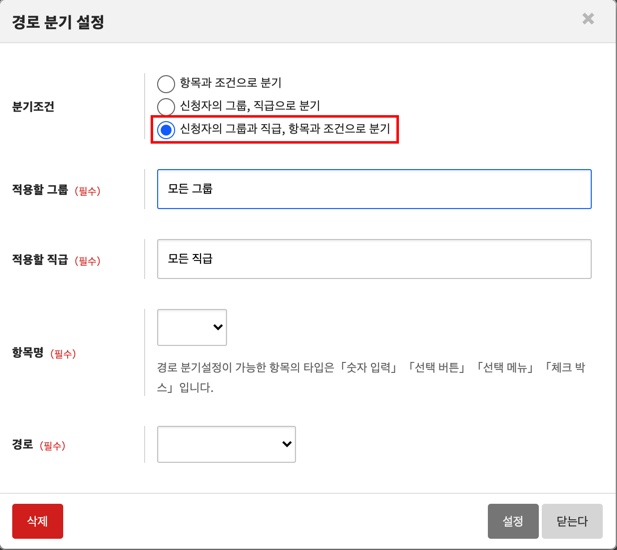The width and height of the screenshot is (617, 550).
Task: Click the 적용할 직급 field showing 모든 직급
Action: 374,259
